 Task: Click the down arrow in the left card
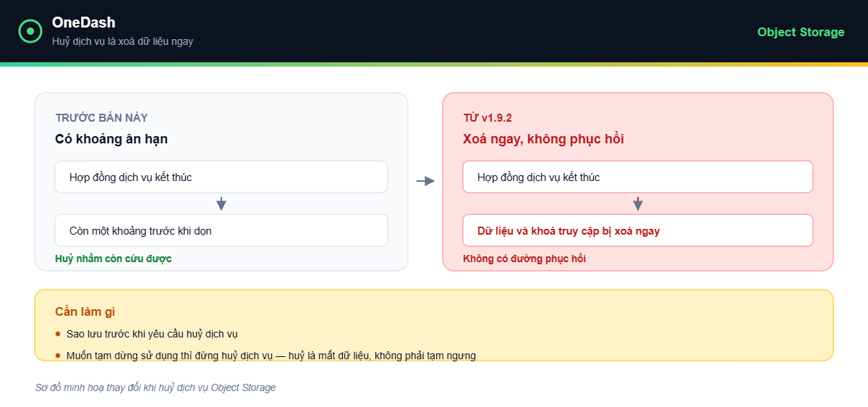tap(221, 204)
